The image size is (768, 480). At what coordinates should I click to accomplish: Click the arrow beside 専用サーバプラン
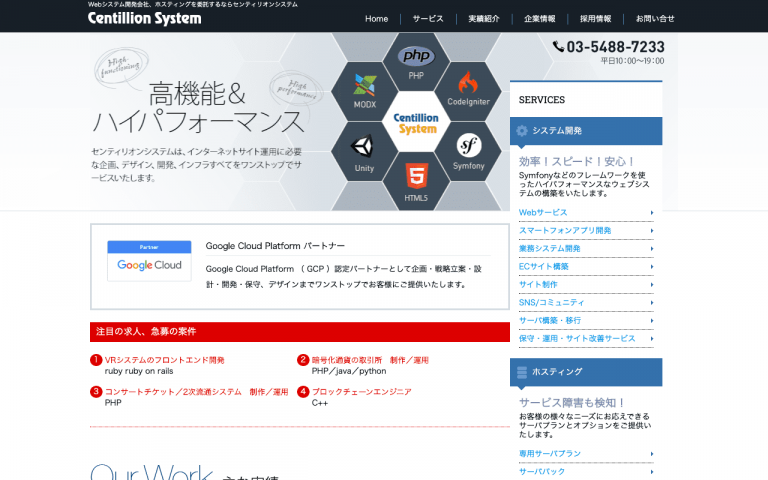[x=652, y=454]
